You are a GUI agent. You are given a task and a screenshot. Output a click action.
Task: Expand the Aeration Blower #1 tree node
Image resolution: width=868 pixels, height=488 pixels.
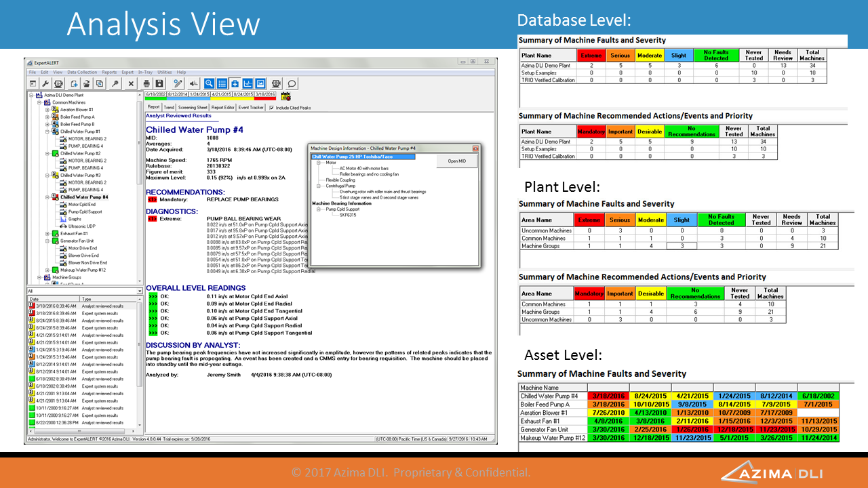[47, 109]
